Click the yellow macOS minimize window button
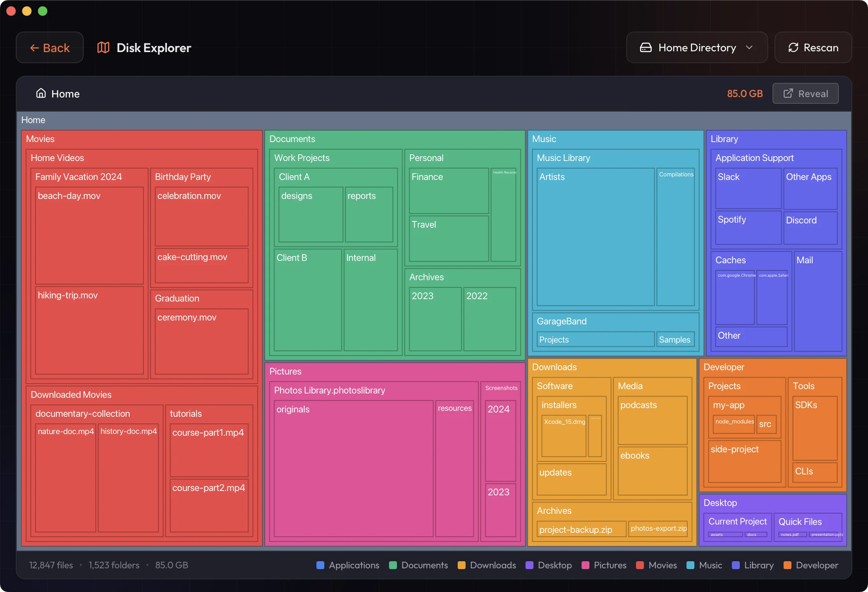 point(27,11)
